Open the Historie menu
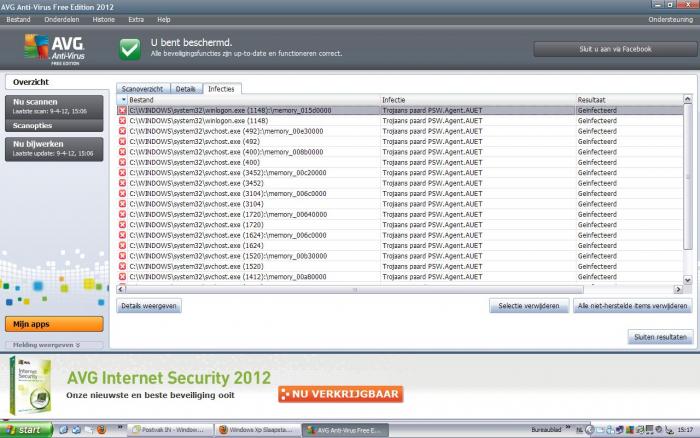 (x=104, y=20)
